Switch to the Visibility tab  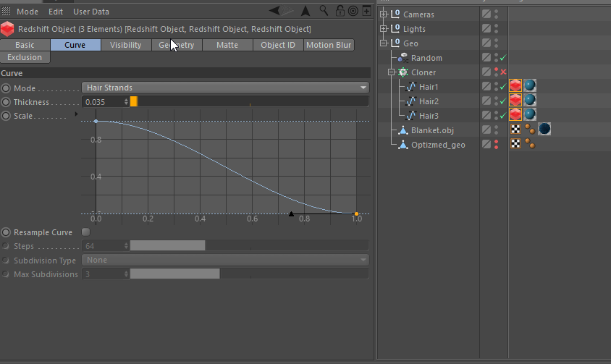click(126, 45)
